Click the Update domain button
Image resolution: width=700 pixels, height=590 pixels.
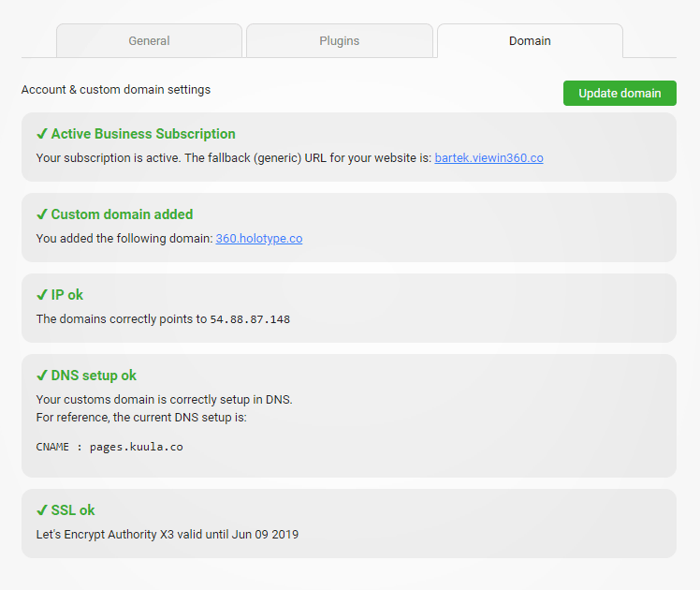click(x=620, y=94)
